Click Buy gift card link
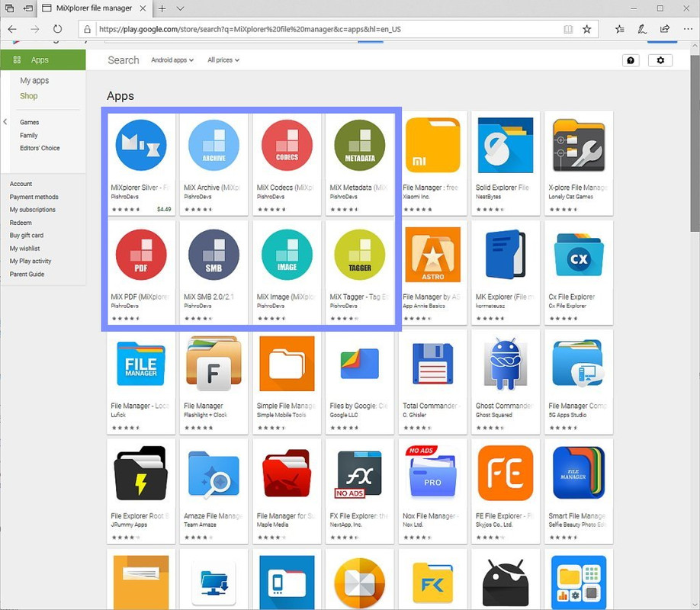Screen dimensions: 700x610 point(27,236)
